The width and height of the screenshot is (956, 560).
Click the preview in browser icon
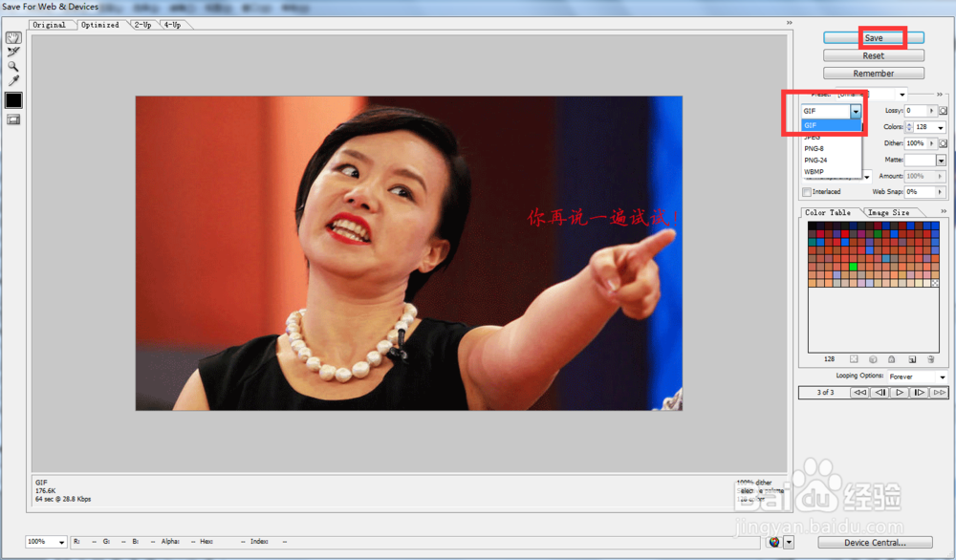(x=773, y=542)
